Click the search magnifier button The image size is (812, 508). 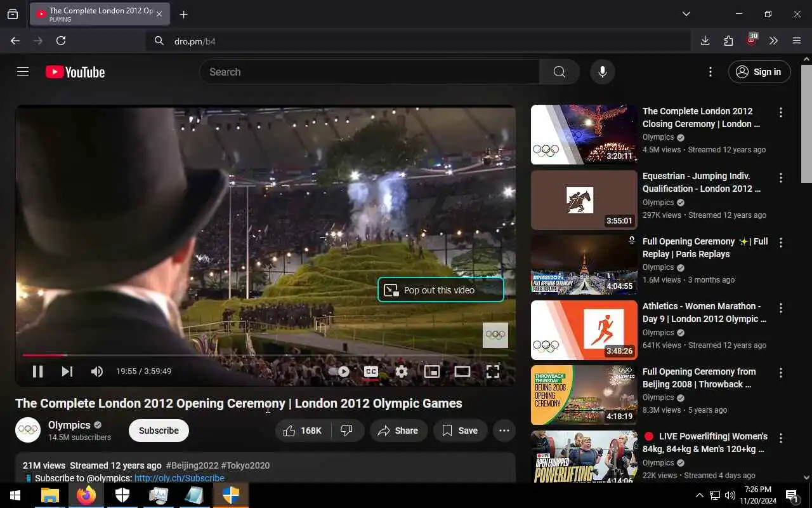point(559,72)
